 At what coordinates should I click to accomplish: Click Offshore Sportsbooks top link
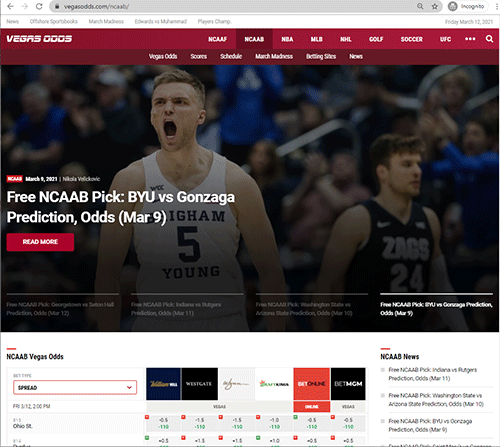(x=54, y=21)
